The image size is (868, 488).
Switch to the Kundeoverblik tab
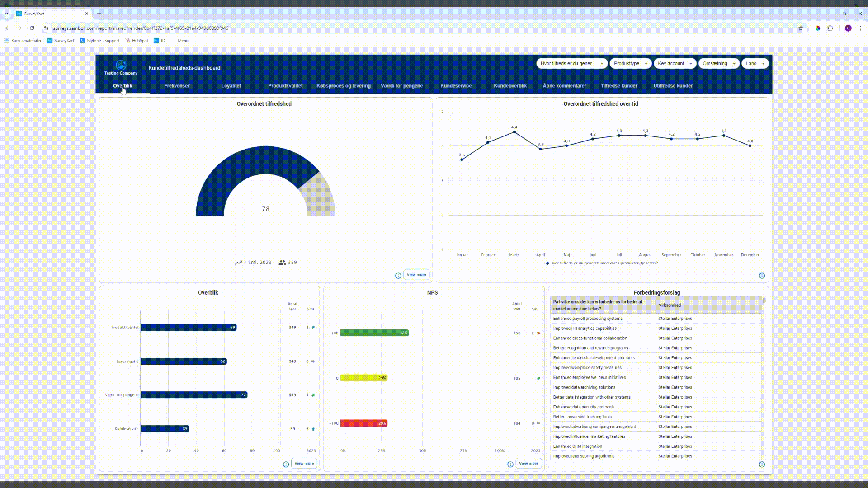[x=510, y=86]
